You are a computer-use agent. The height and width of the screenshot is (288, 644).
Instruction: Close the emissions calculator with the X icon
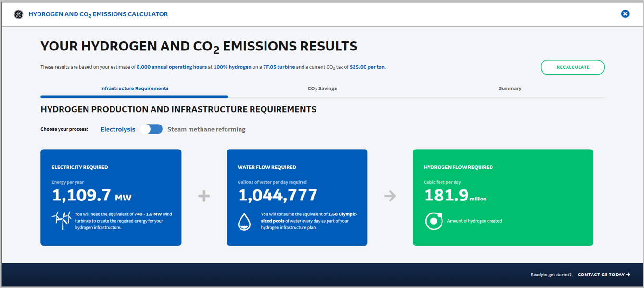(x=625, y=14)
